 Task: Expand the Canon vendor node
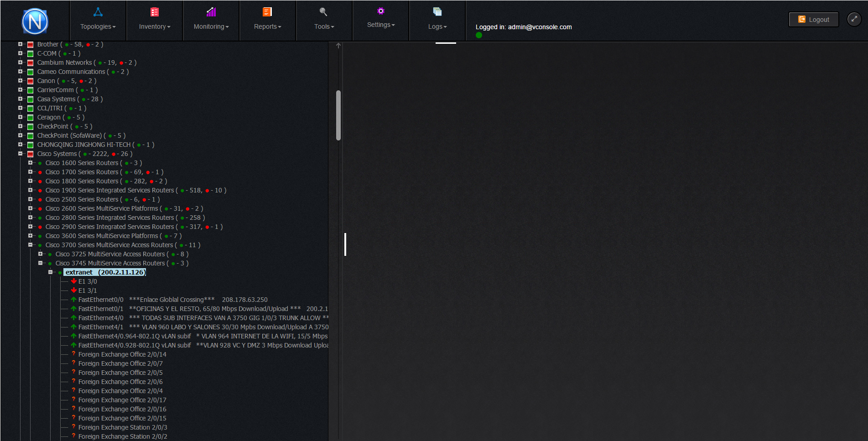tap(20, 81)
